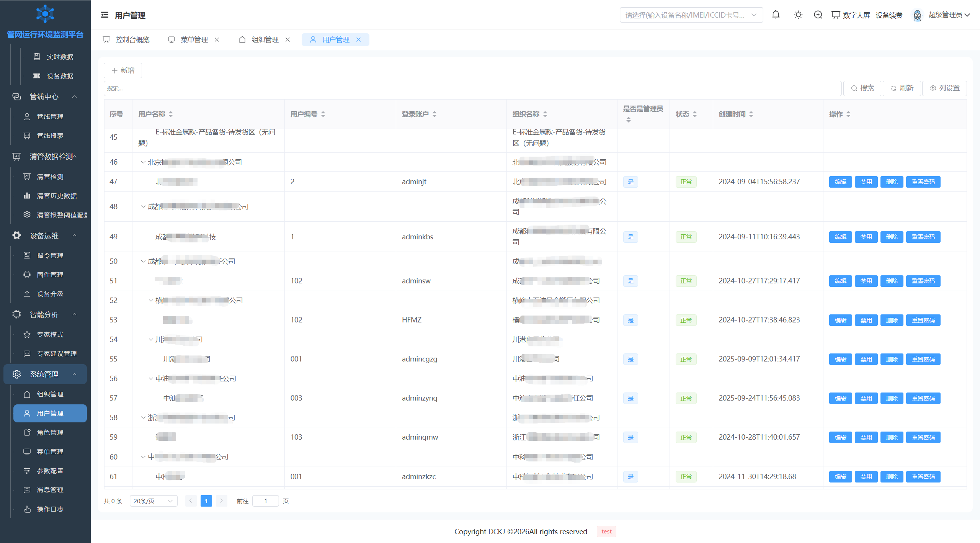
Task: Click the zoom plus circle icon
Action: click(818, 15)
